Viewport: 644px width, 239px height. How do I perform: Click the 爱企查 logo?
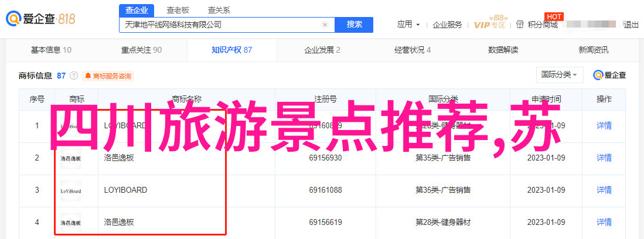point(40,19)
